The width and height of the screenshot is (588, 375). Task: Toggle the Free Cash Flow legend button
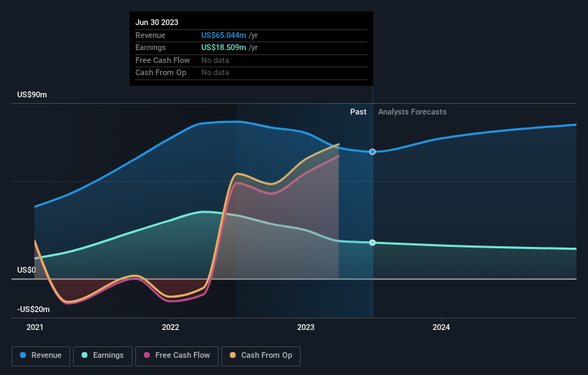click(177, 356)
